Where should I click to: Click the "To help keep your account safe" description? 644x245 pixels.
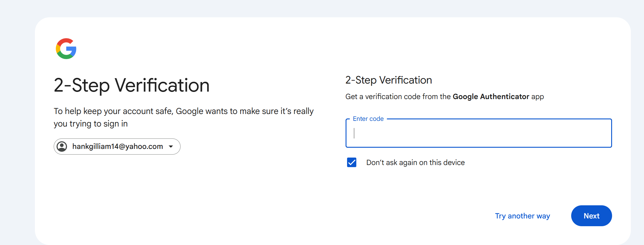pyautogui.click(x=184, y=111)
